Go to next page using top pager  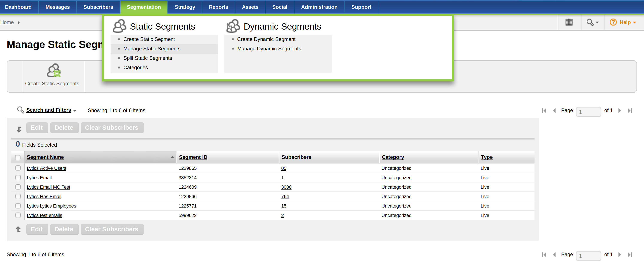[x=620, y=110]
